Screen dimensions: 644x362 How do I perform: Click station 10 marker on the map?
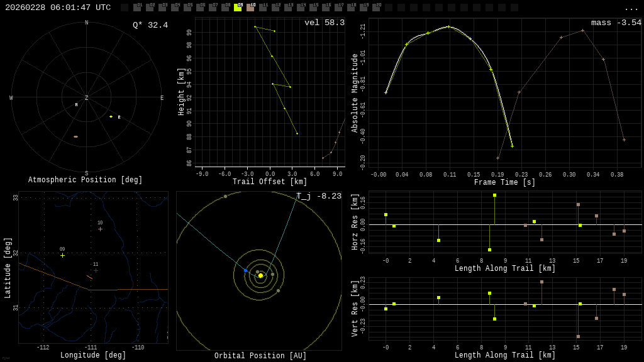tap(100, 229)
